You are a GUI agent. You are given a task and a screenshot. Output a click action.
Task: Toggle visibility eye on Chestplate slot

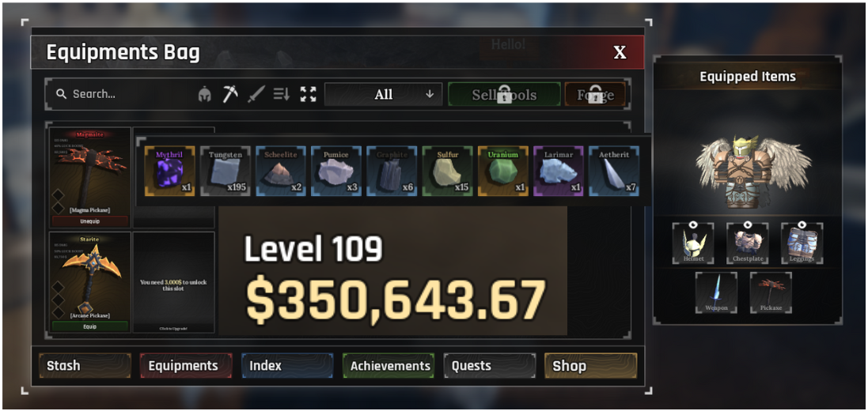click(x=747, y=224)
